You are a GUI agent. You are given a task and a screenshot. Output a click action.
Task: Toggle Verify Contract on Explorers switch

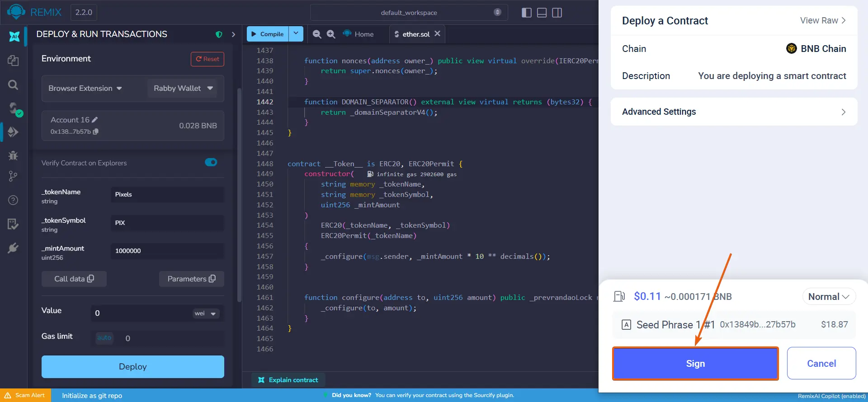[x=211, y=162]
